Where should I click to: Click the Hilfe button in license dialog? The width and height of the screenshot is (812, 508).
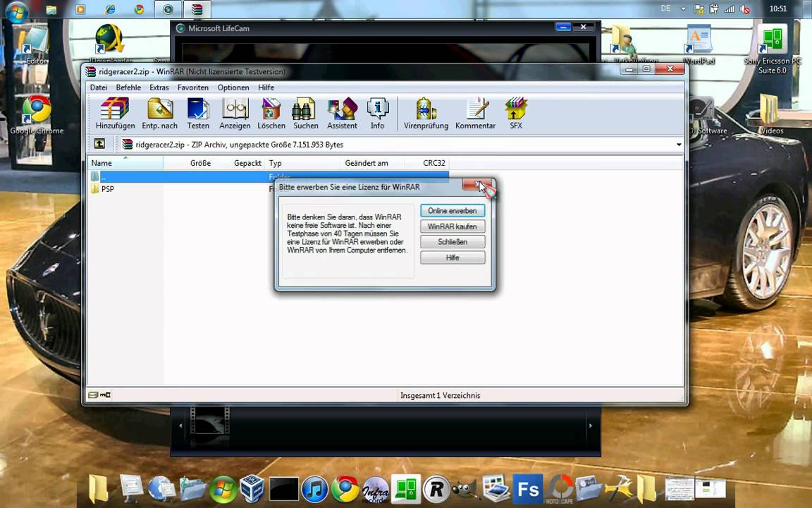pyautogui.click(x=453, y=258)
